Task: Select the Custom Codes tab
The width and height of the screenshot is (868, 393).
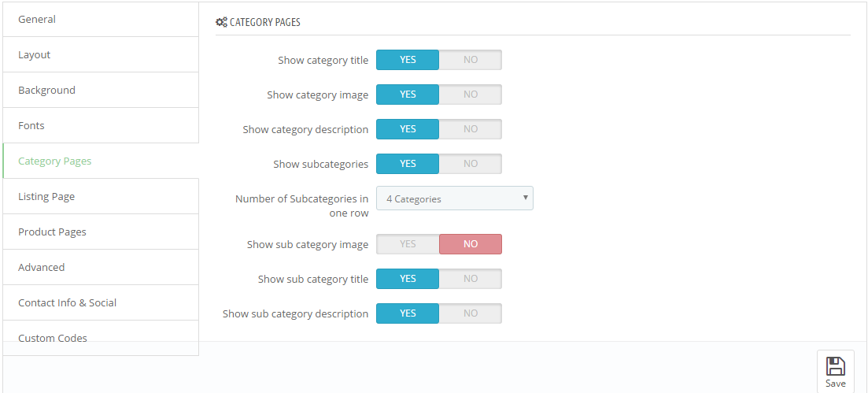Action: [101, 338]
